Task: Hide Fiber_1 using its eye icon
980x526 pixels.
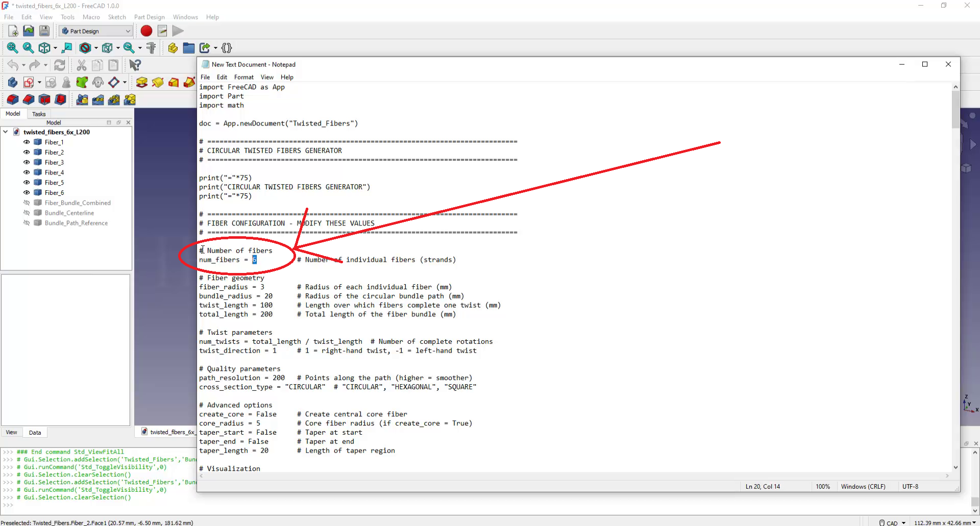Action: tap(27, 142)
